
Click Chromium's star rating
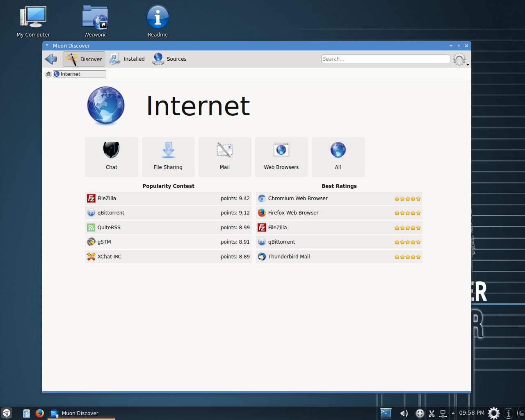408,199
